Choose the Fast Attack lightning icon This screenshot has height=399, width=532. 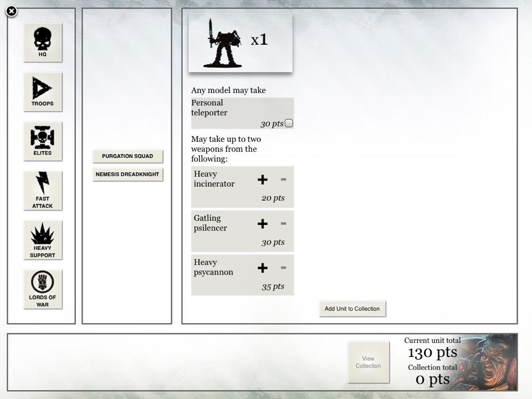click(43, 191)
